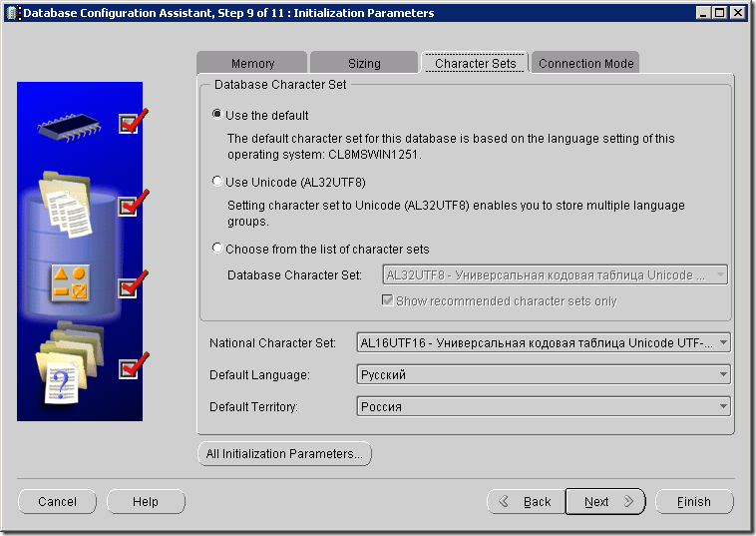
Task: Click the Finish button
Action: 694,502
